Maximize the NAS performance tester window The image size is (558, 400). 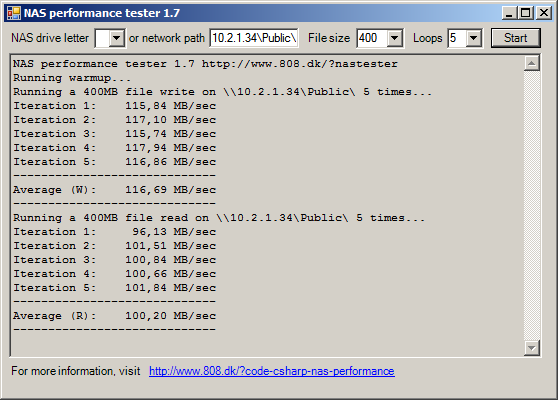(x=526, y=13)
